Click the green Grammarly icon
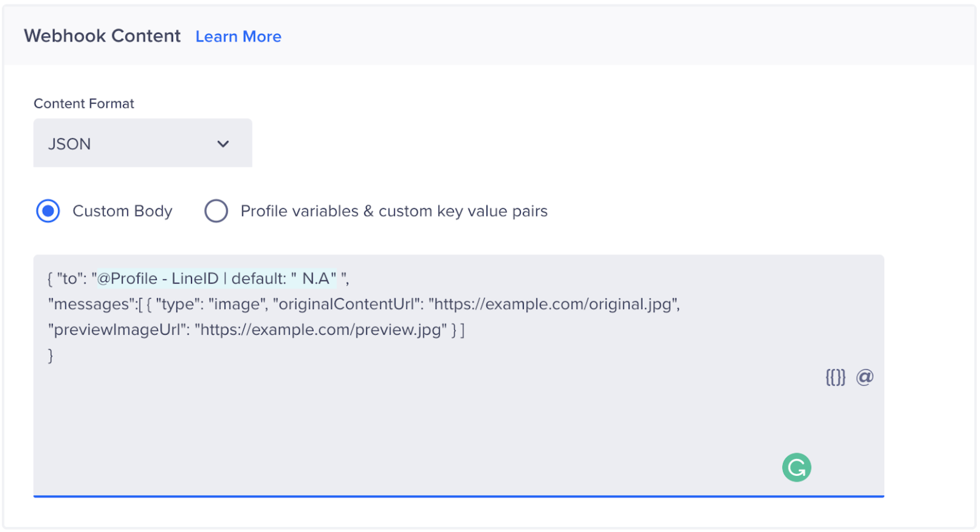Screen dimensions: 980x532 [x=796, y=467]
